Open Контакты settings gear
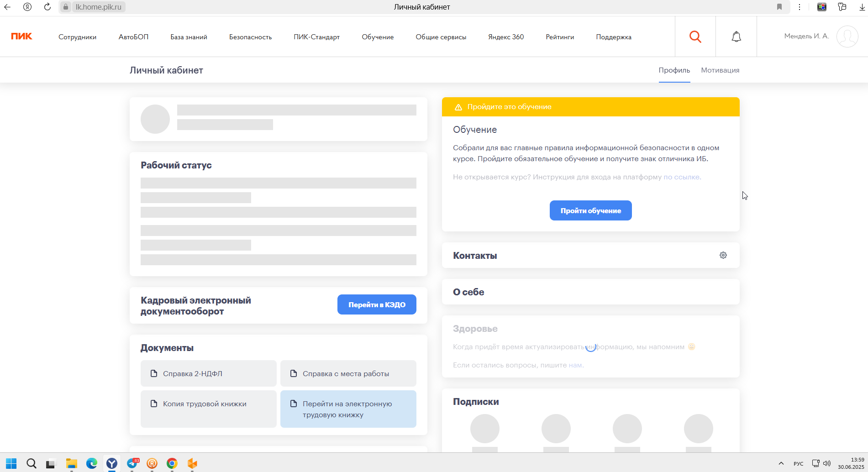 coord(723,255)
